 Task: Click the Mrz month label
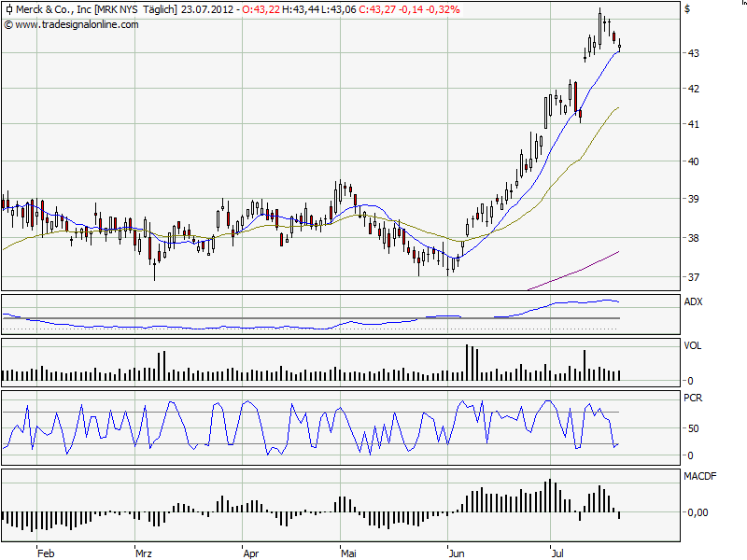(144, 553)
